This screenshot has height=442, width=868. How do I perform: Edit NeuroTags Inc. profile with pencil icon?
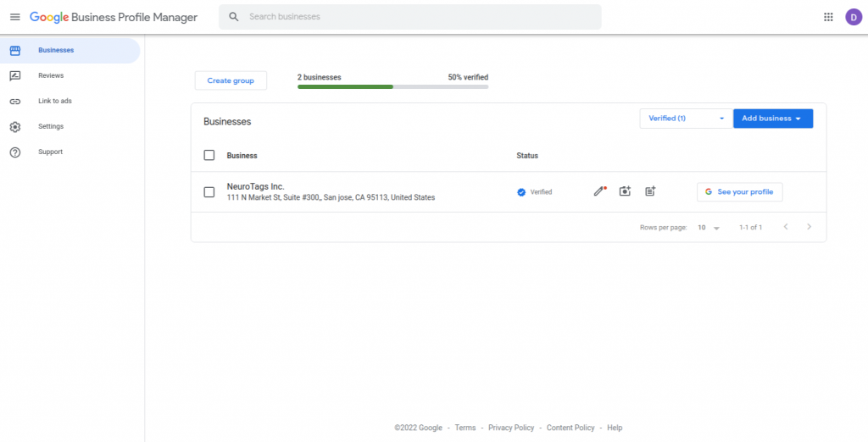coord(599,191)
